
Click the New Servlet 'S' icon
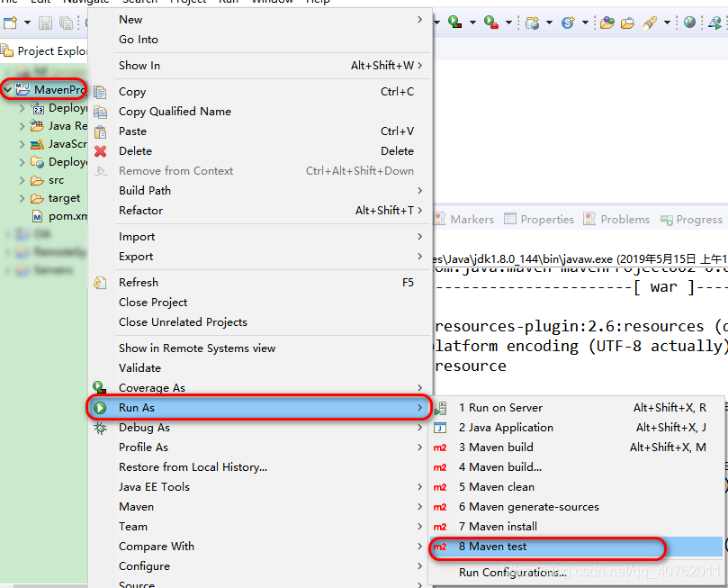click(x=568, y=23)
